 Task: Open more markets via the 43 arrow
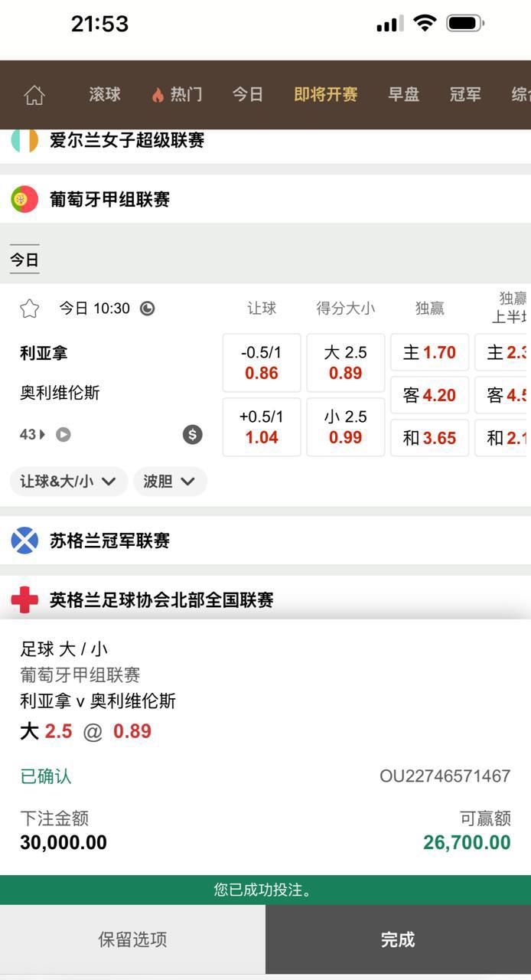click(33, 435)
